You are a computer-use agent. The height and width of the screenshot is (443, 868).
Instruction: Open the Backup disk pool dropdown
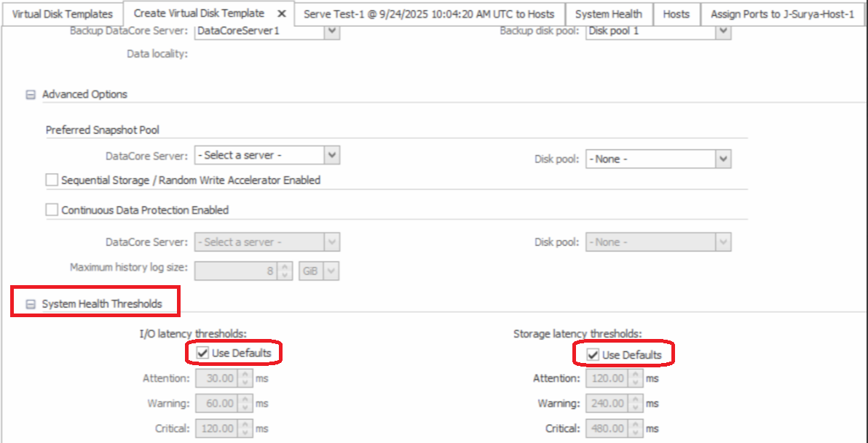coord(723,31)
